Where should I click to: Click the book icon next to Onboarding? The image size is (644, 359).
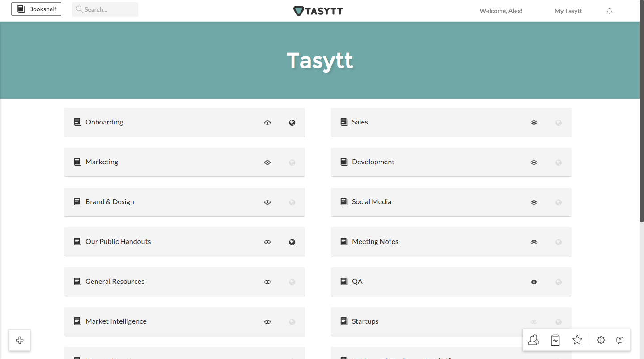tap(77, 122)
